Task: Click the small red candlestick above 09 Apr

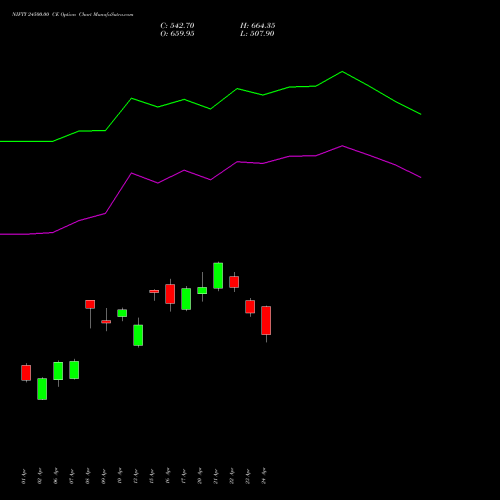Action: (106, 322)
